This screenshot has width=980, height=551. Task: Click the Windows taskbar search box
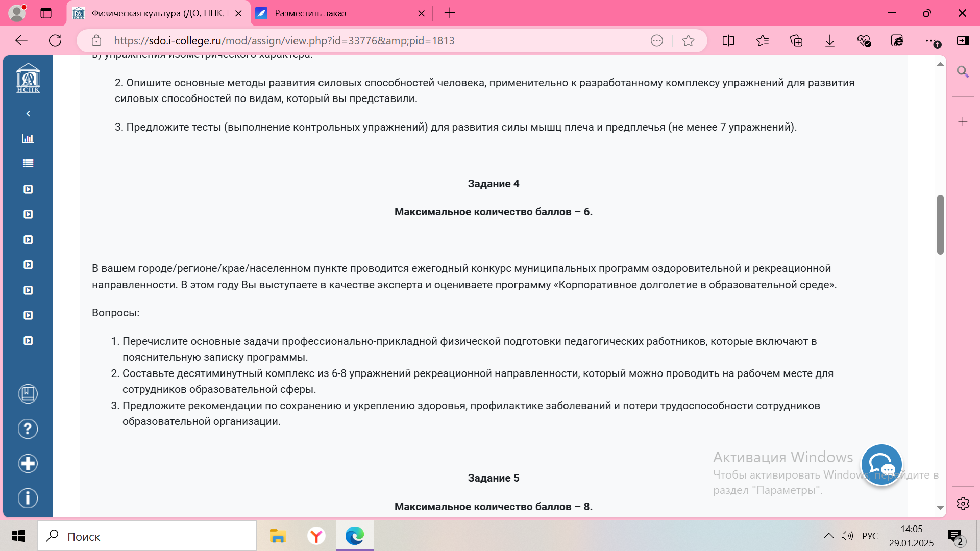[x=148, y=536]
